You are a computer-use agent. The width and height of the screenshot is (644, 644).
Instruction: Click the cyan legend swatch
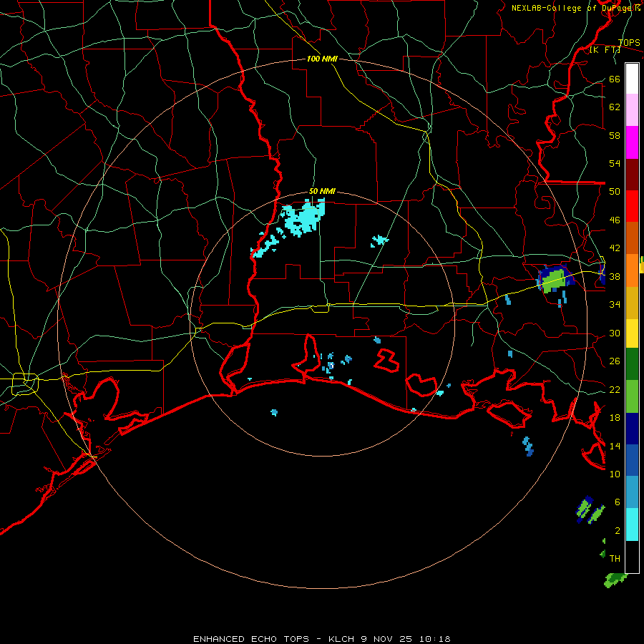pyautogui.click(x=632, y=525)
